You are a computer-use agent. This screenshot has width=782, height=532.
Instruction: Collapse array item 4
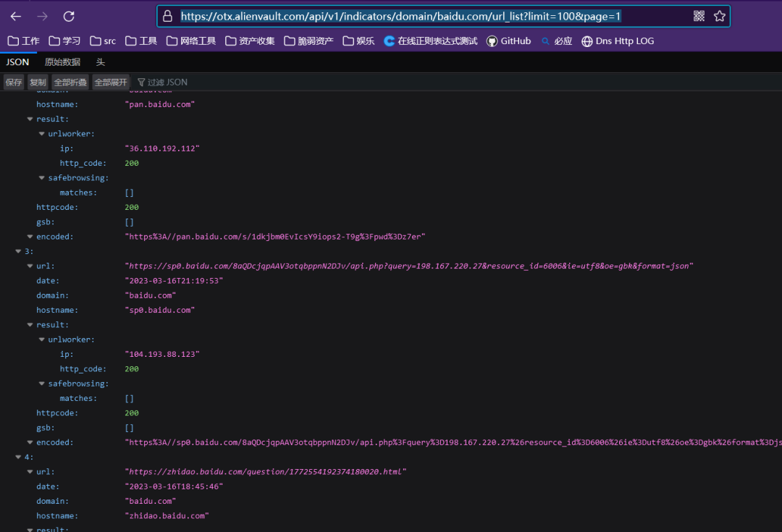18,457
